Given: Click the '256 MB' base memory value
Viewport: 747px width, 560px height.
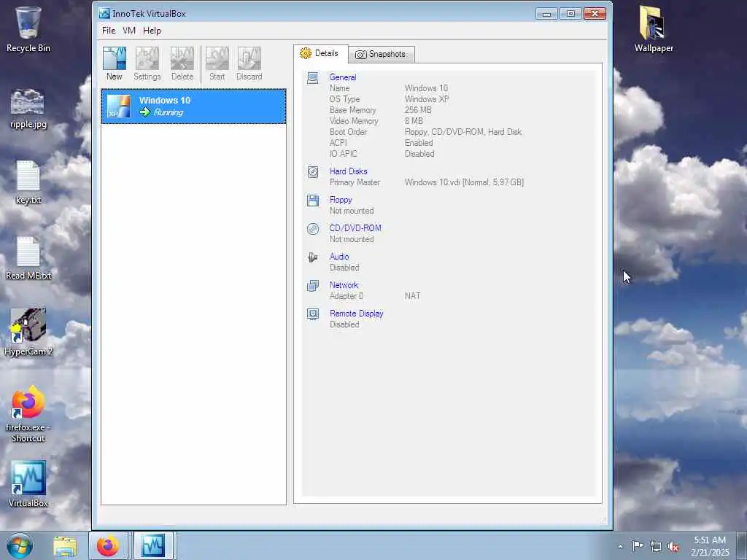Looking at the screenshot, I should [418, 110].
